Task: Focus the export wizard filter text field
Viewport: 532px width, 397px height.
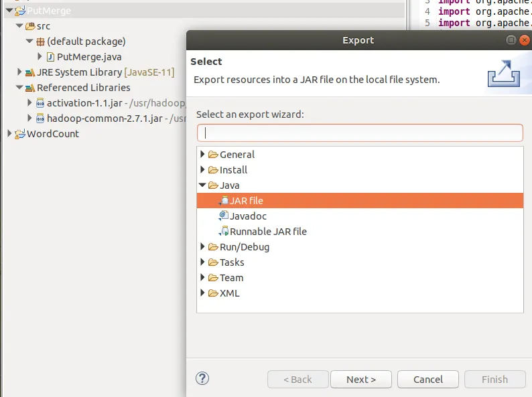Action: 360,133
